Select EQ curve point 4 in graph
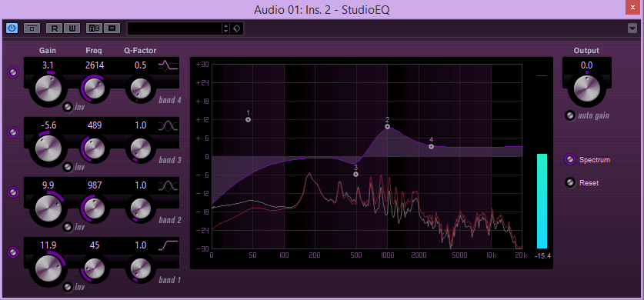Screen dimensions: 644x300 (x=431, y=146)
